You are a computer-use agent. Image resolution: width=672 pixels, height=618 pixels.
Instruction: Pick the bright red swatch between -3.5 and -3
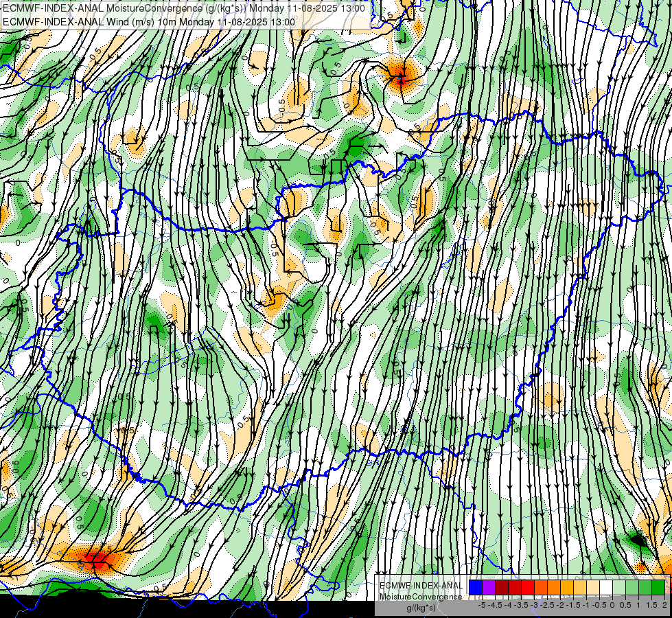tap(528, 587)
